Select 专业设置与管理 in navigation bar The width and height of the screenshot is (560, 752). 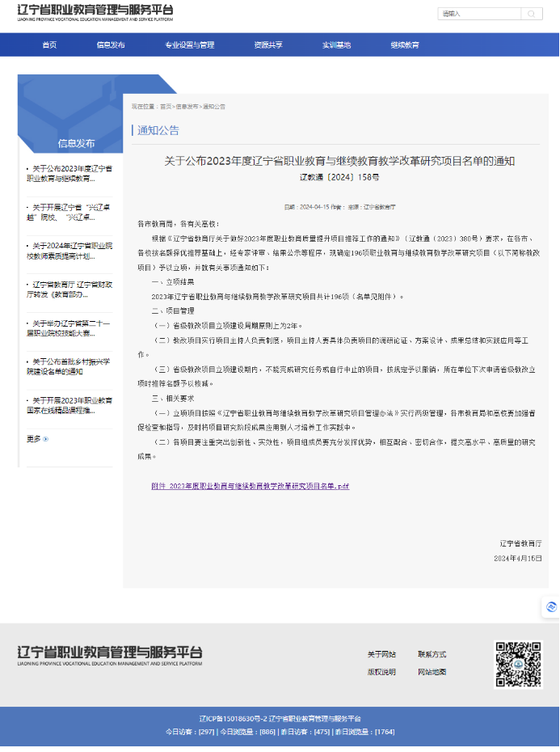tap(190, 45)
